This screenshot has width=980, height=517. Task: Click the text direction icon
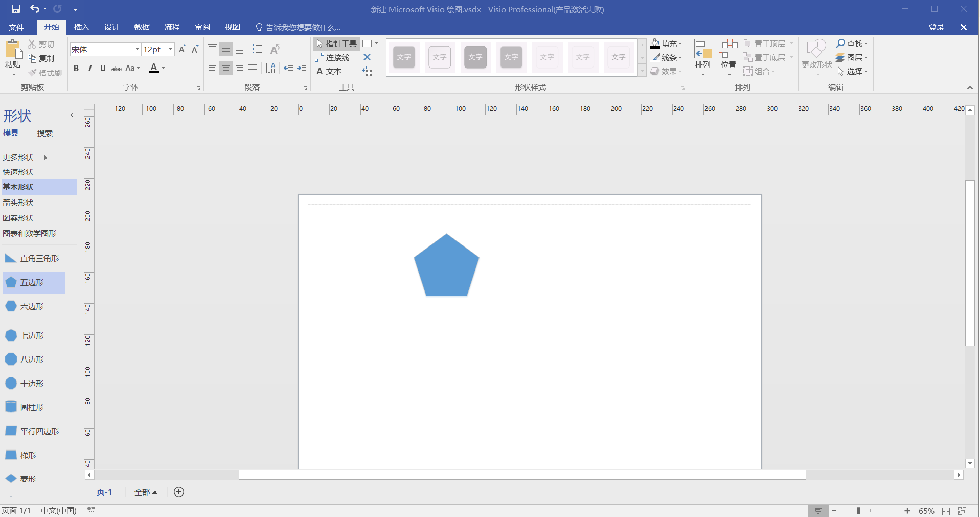(270, 68)
